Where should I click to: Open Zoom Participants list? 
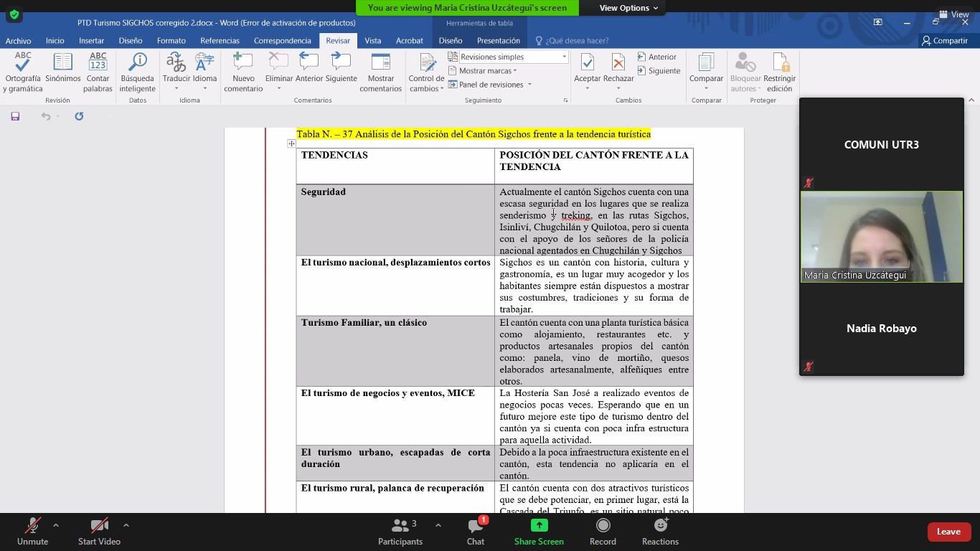point(400,532)
